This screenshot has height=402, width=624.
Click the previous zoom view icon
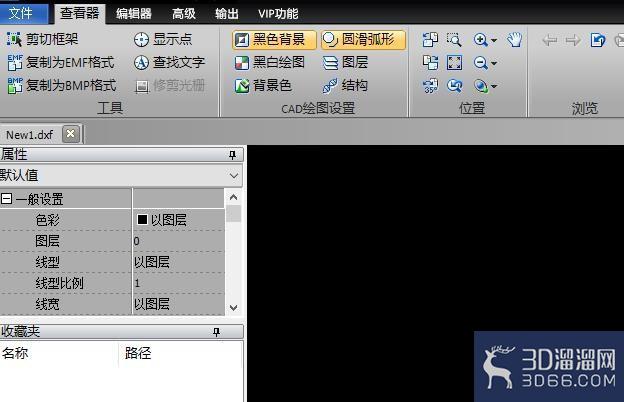click(454, 86)
